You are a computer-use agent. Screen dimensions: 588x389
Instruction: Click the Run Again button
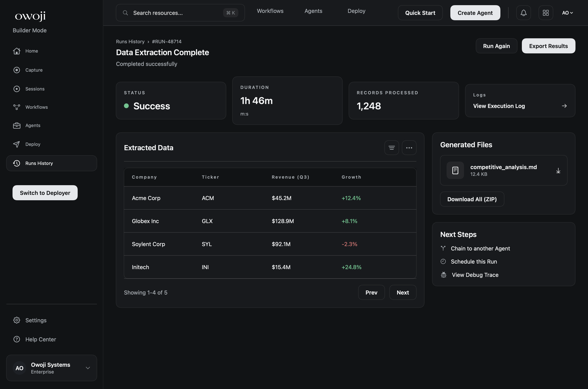point(496,46)
